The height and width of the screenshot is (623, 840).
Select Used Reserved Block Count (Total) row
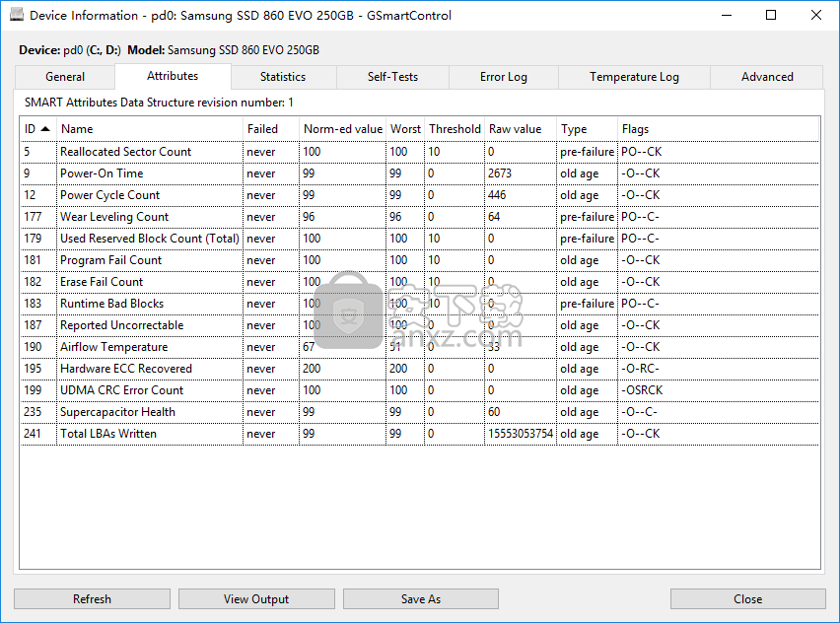(419, 239)
